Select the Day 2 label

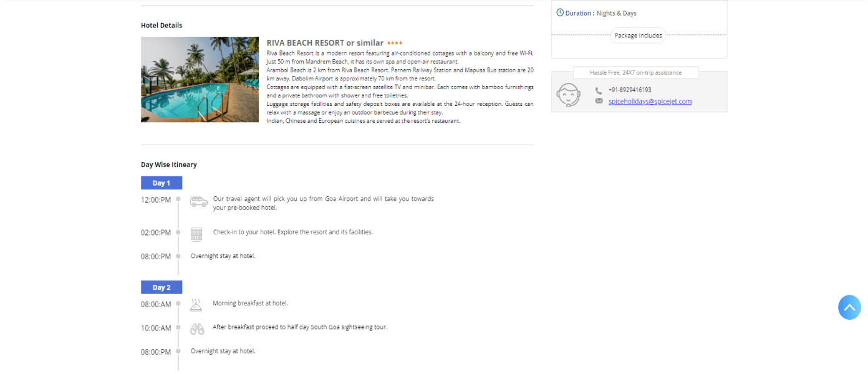pos(162,287)
